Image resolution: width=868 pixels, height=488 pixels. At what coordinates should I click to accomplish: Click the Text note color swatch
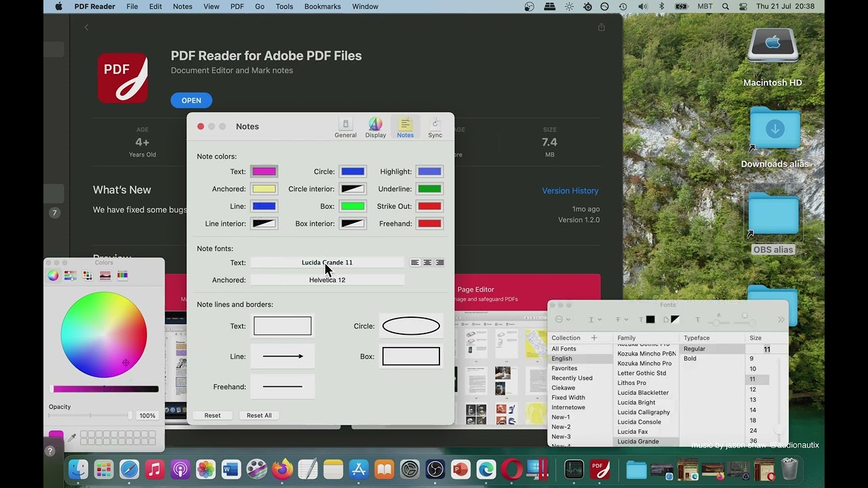[264, 171]
